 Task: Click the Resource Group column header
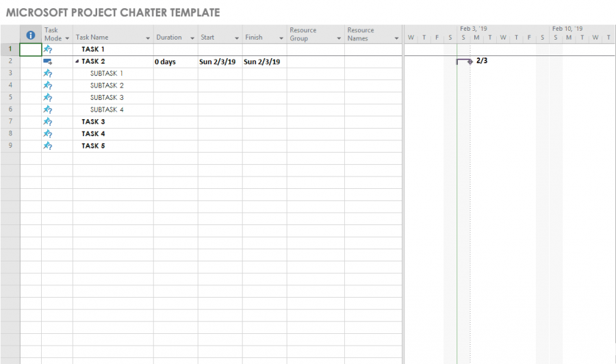(x=316, y=34)
